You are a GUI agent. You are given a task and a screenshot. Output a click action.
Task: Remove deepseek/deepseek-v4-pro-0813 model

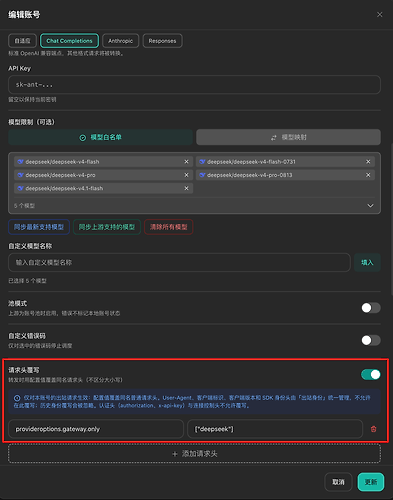click(x=368, y=175)
